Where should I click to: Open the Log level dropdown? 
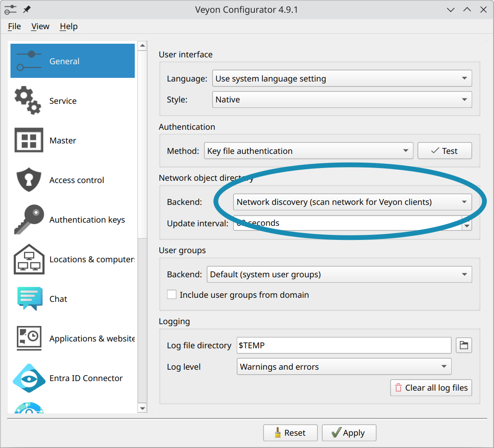click(344, 367)
